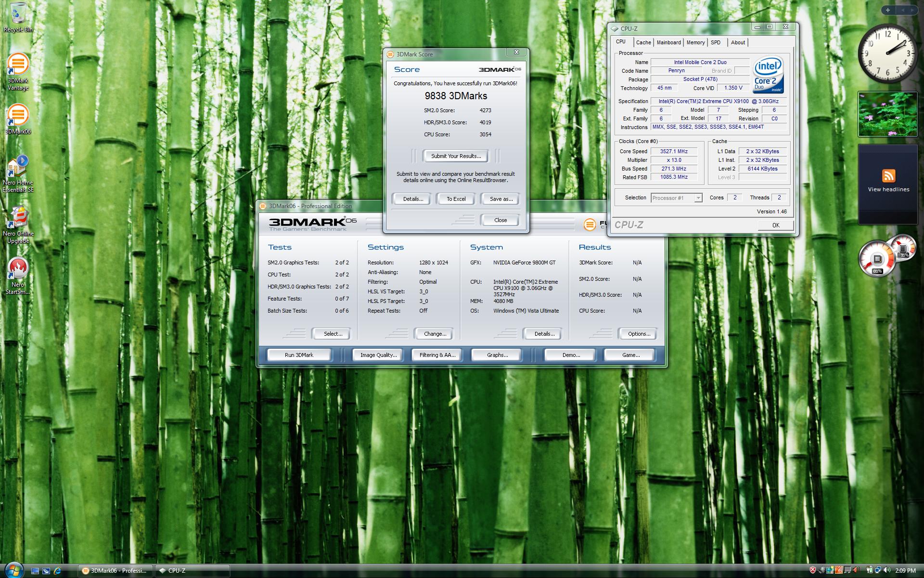
Task: Click the sidebar add gadget plus button
Action: [x=888, y=10]
